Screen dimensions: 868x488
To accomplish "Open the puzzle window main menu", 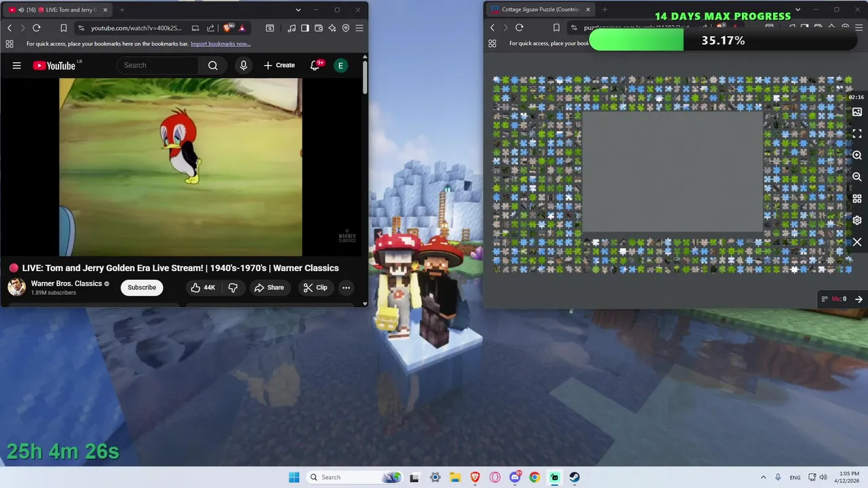I will tap(858, 27).
